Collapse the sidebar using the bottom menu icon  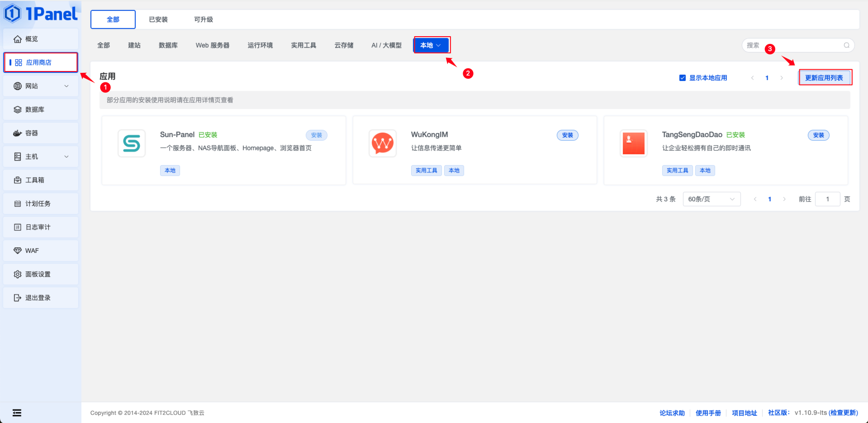[17, 413]
